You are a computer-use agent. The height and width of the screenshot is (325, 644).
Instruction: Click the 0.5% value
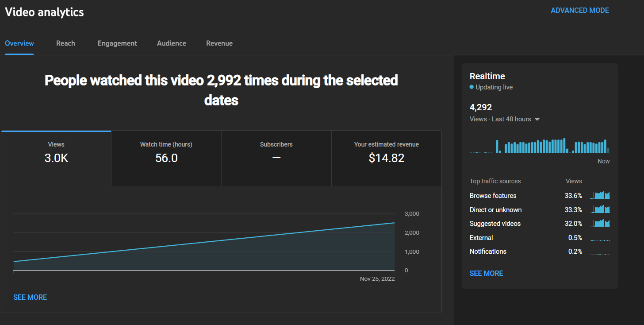[x=575, y=238]
